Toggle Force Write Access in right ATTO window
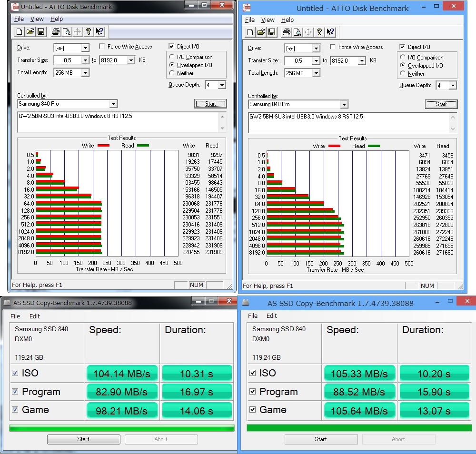Image resolution: width=476 pixels, height=454 pixels. click(x=333, y=47)
